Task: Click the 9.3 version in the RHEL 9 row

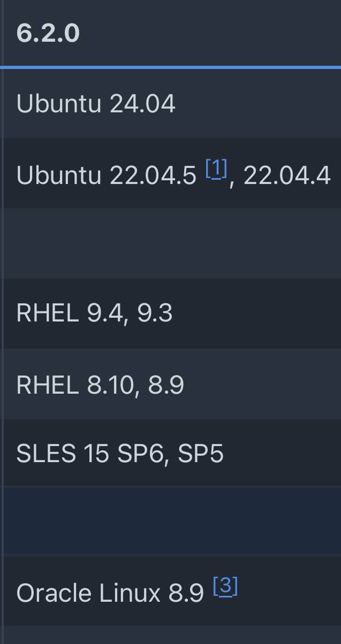Action: point(155,313)
